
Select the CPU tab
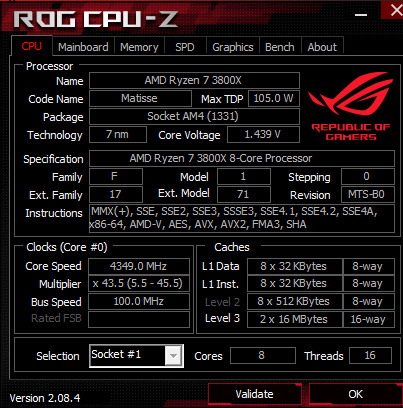click(32, 46)
